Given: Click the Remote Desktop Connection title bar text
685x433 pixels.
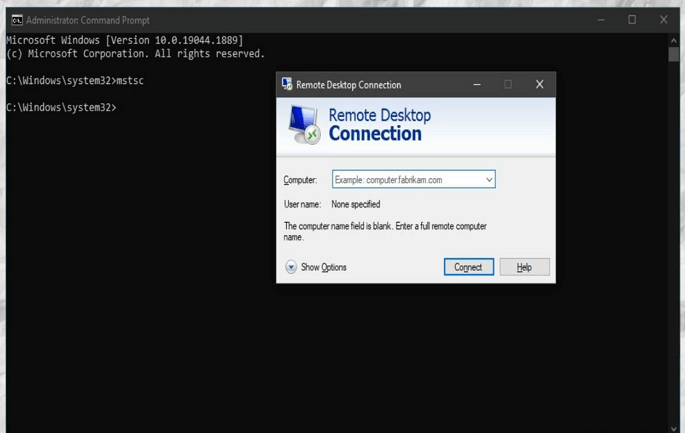Looking at the screenshot, I should (x=348, y=85).
